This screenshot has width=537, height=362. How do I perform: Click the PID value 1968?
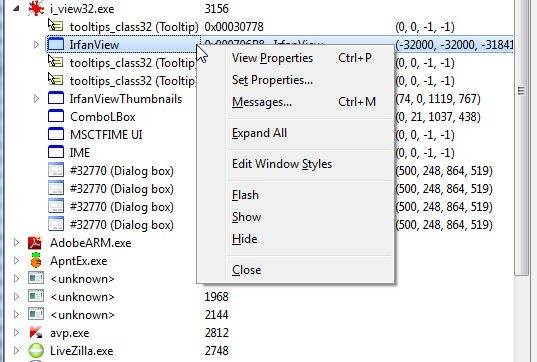click(x=216, y=297)
